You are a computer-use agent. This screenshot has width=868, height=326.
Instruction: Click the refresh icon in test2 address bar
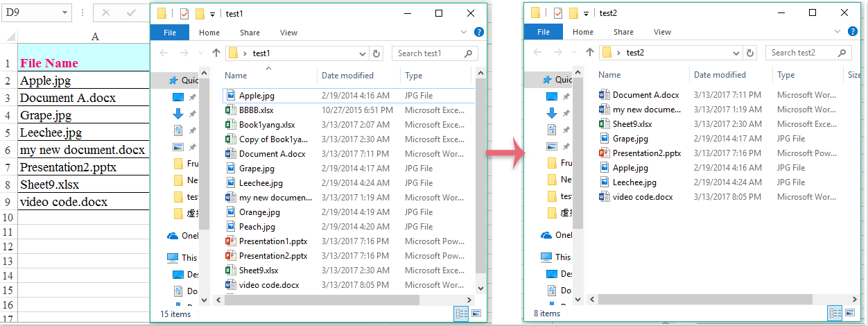tap(749, 53)
